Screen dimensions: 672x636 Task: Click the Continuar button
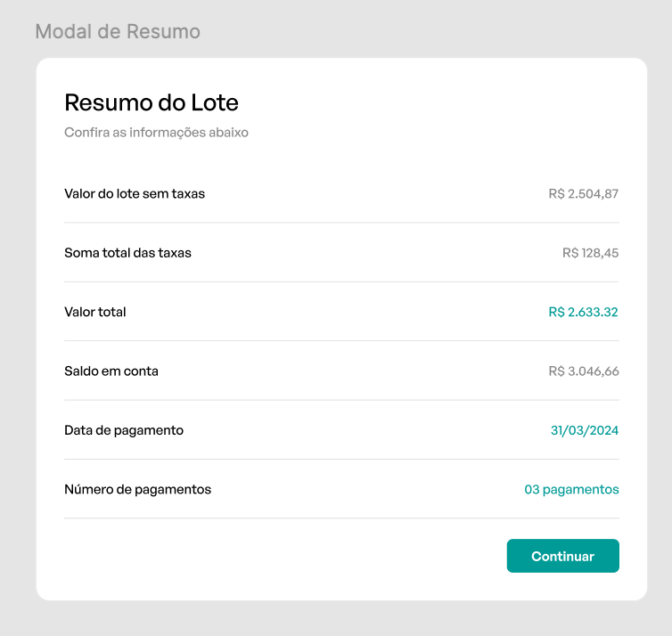(x=562, y=556)
